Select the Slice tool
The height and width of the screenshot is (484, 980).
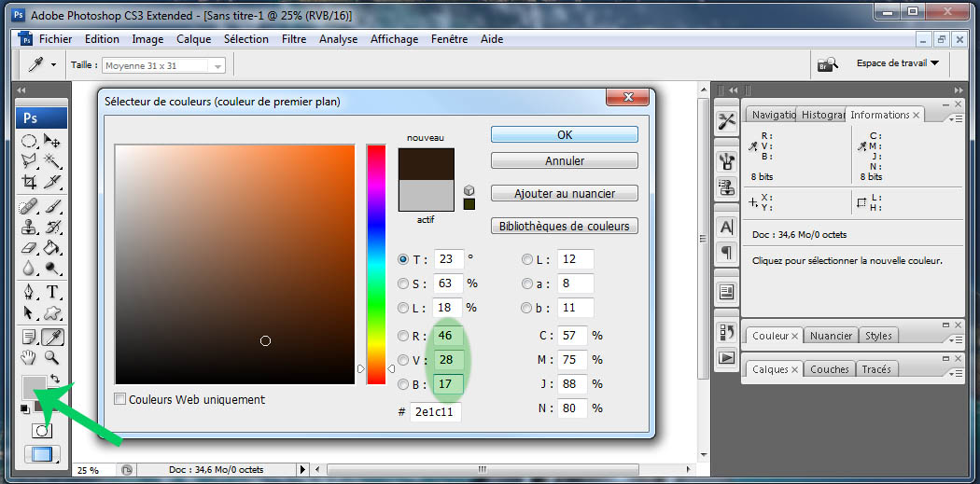click(x=52, y=182)
